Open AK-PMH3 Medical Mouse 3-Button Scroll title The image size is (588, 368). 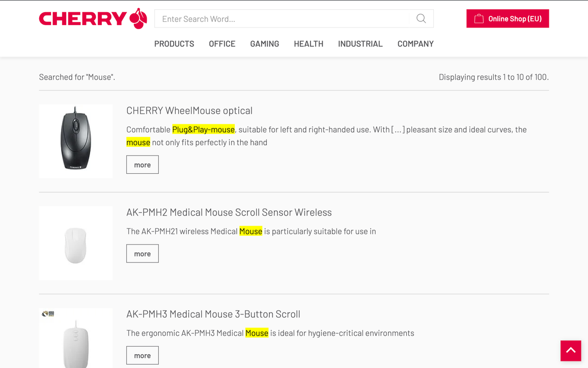point(213,314)
